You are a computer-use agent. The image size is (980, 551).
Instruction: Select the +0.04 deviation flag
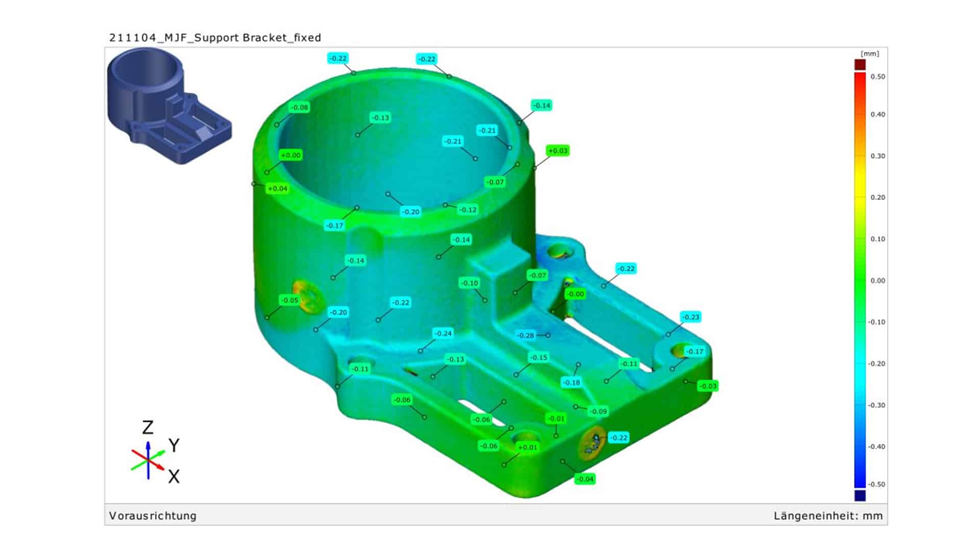pos(278,188)
